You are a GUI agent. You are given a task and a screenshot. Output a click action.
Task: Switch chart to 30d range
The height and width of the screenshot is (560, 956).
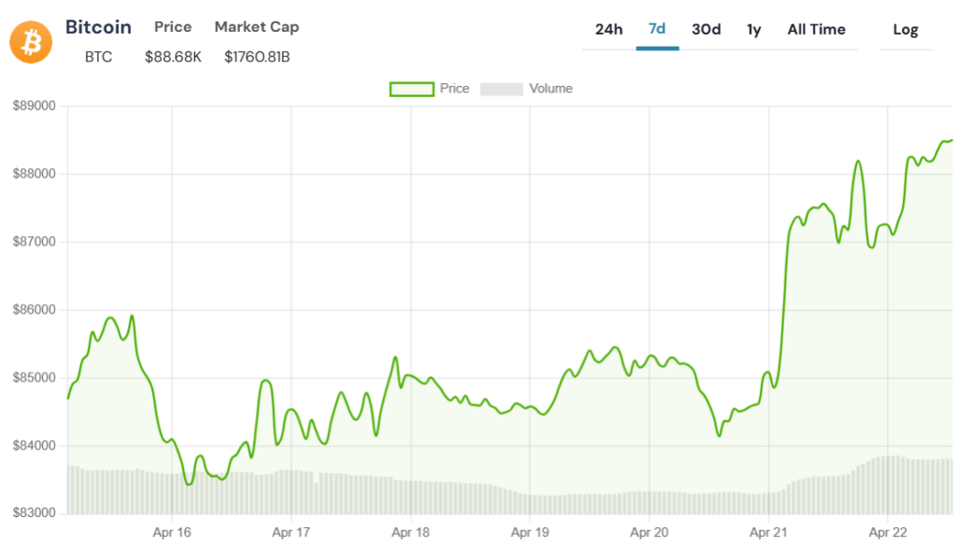tap(706, 29)
